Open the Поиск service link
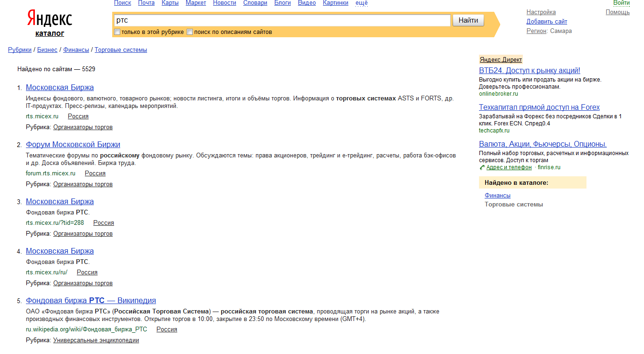The image size is (644, 354). coord(123,3)
